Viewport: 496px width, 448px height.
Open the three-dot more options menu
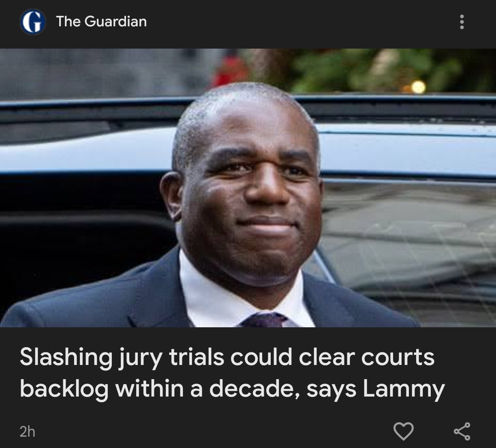click(x=462, y=22)
